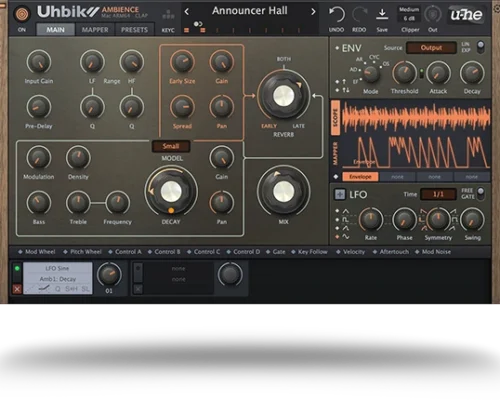Click the UNDO arrow icon
Viewport: 500px width, 400px height.
point(337,15)
